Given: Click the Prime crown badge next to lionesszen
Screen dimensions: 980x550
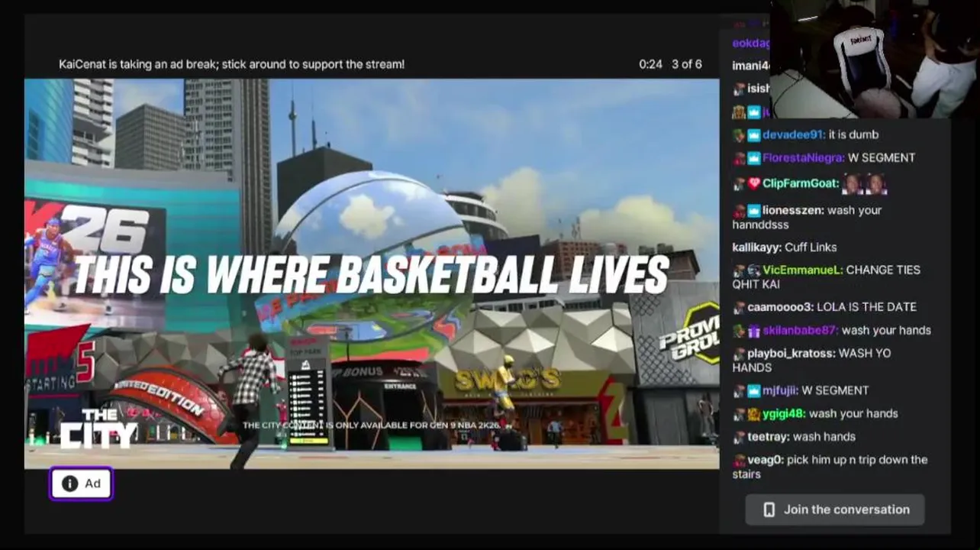Looking at the screenshot, I should (754, 211).
